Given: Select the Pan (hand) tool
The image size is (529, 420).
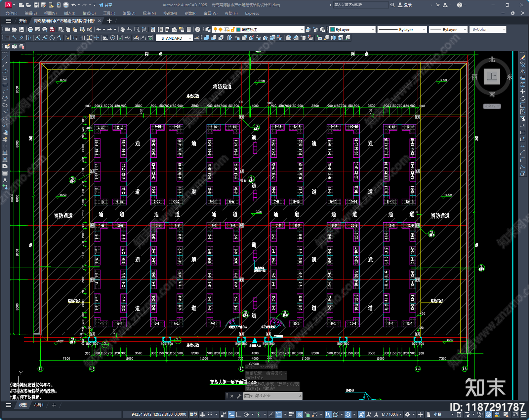Looking at the screenshot, I should 123,29.
